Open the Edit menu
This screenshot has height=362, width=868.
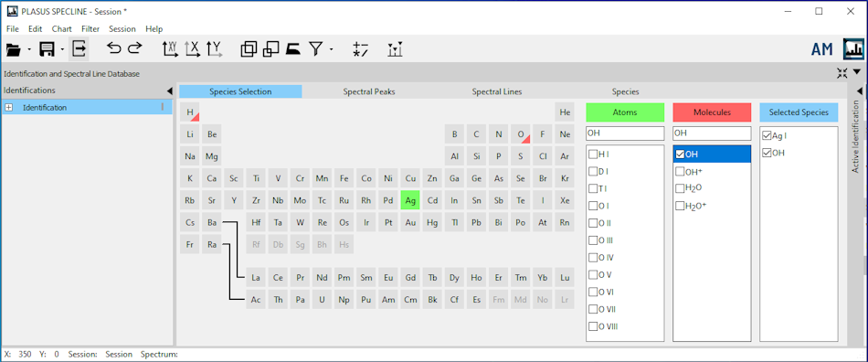(35, 28)
